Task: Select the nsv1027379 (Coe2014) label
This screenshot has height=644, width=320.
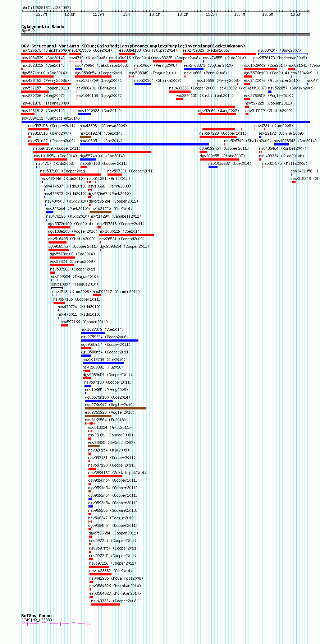Action: click(102, 329)
